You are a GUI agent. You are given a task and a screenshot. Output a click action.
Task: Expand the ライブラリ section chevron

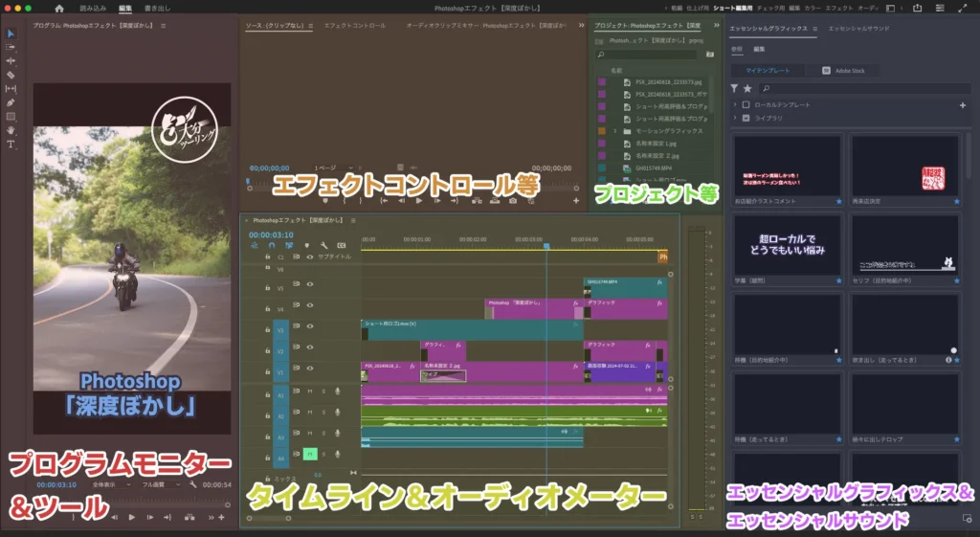tap(734, 118)
